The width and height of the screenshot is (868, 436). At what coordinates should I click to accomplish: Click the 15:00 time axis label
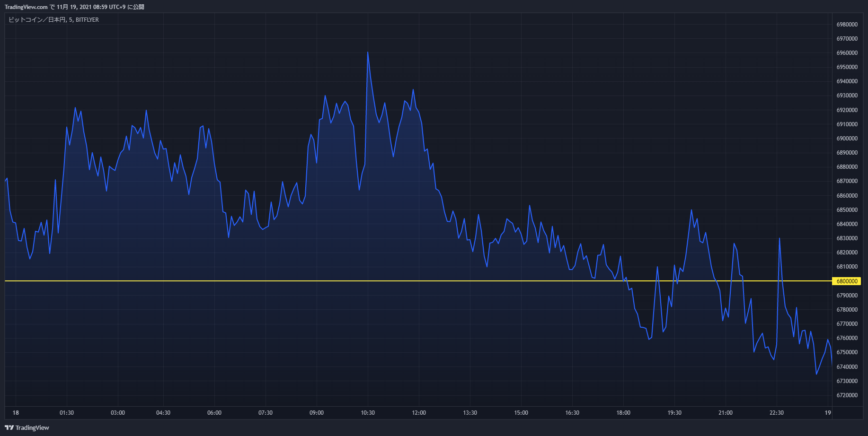521,413
